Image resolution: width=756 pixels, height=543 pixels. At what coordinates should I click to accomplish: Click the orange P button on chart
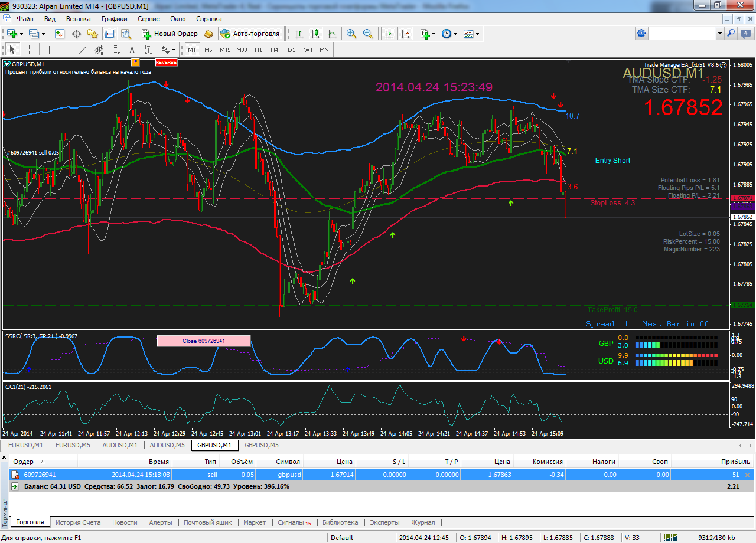click(x=135, y=61)
